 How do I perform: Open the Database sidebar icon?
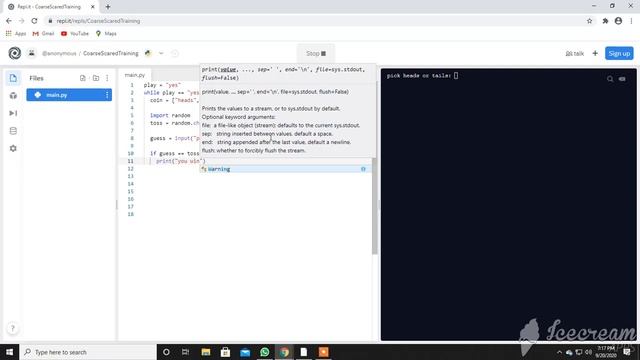[x=13, y=131]
